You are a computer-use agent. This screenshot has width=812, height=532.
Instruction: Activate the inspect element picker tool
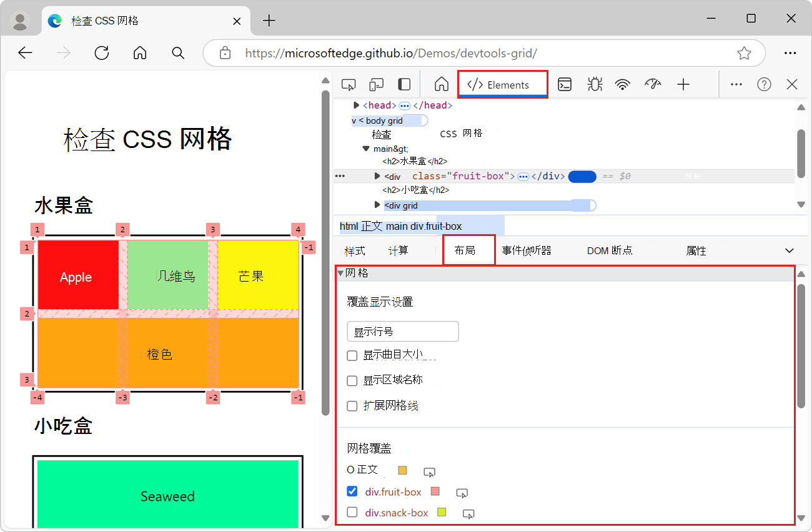click(x=349, y=85)
